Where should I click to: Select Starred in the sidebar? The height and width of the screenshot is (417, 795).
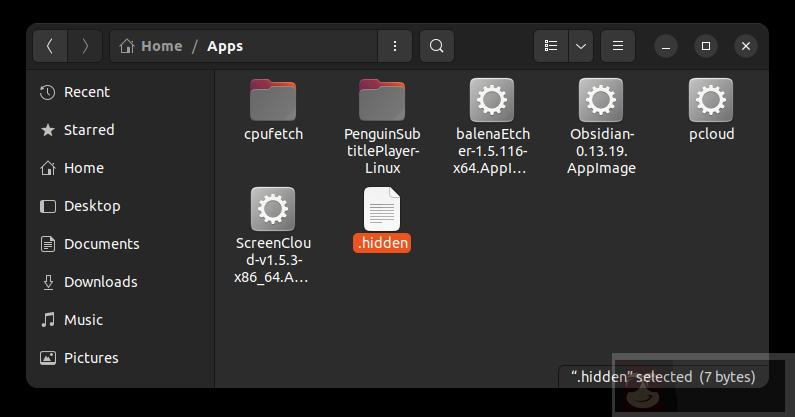click(89, 130)
